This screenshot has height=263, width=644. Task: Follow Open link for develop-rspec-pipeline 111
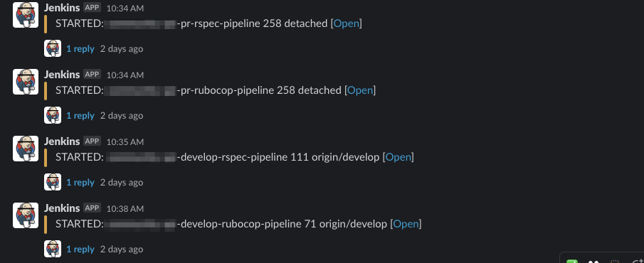coord(398,157)
